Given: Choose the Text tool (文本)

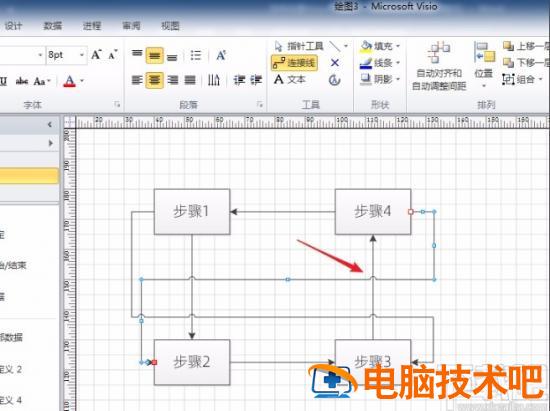Looking at the screenshot, I should point(290,80).
